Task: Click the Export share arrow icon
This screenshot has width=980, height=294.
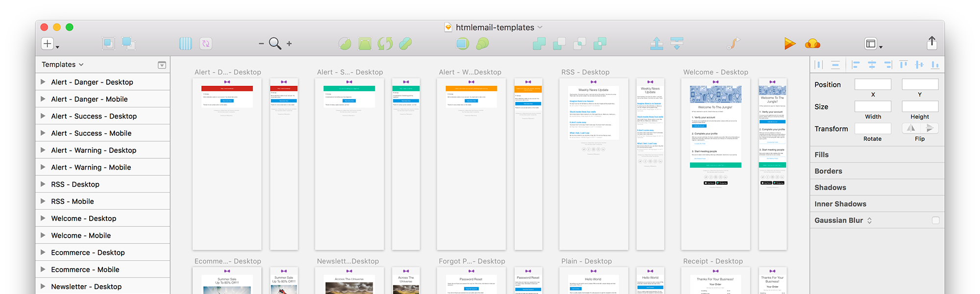Action: click(x=932, y=43)
